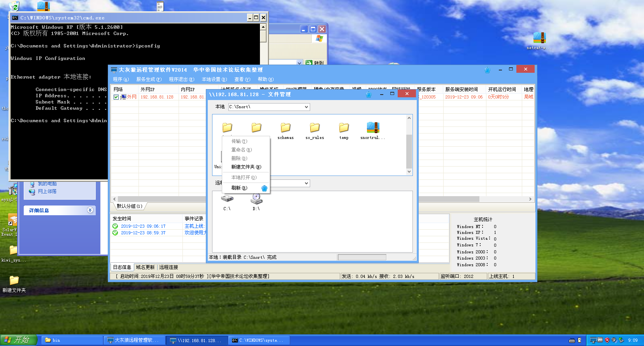This screenshot has width=644, height=346.
Task: Switch to the cmd taskbar button
Action: coord(259,340)
